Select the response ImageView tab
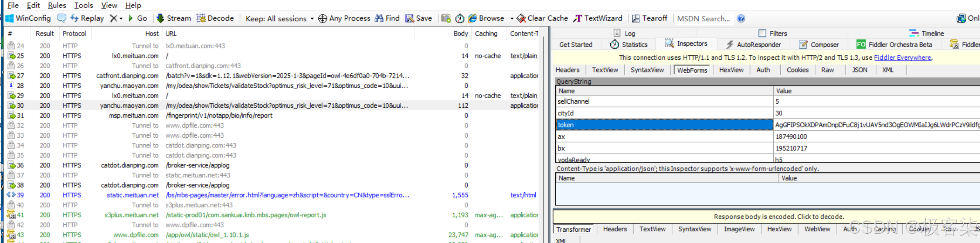The width and height of the screenshot is (980, 243). (739, 229)
